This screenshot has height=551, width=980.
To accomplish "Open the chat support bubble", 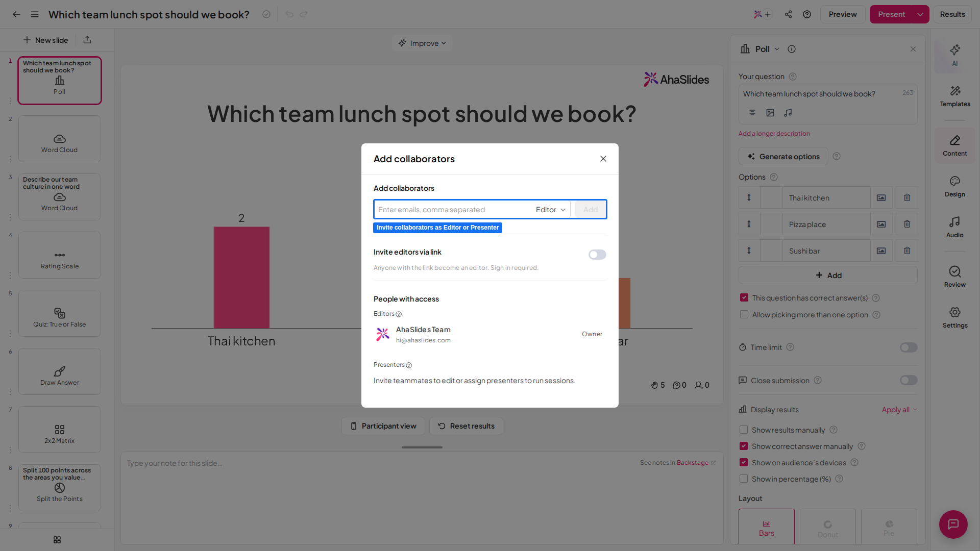I will click(x=953, y=524).
